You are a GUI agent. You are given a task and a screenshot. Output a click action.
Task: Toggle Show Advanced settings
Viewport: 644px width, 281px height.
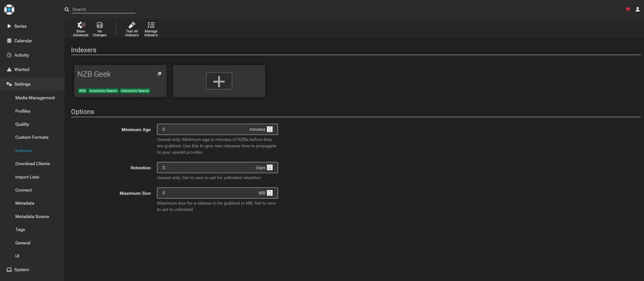(x=80, y=29)
